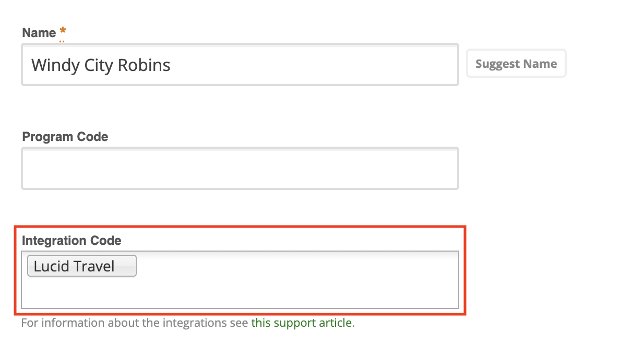This screenshot has width=644, height=356.
Task: Click the word Windy in the Name field
Action: coord(49,65)
